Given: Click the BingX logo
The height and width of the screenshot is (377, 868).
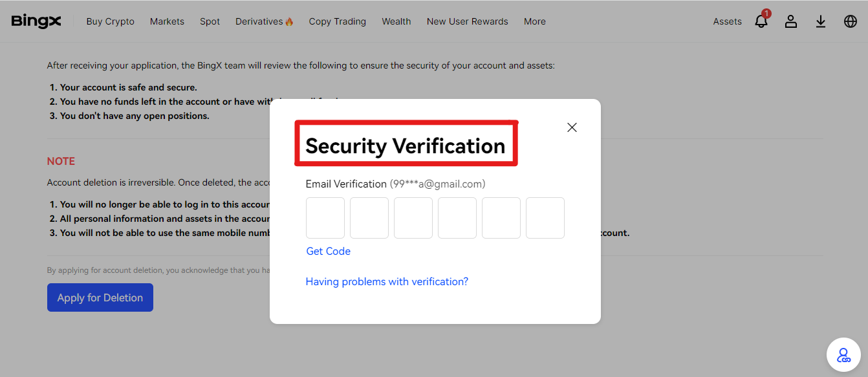Looking at the screenshot, I should [36, 21].
